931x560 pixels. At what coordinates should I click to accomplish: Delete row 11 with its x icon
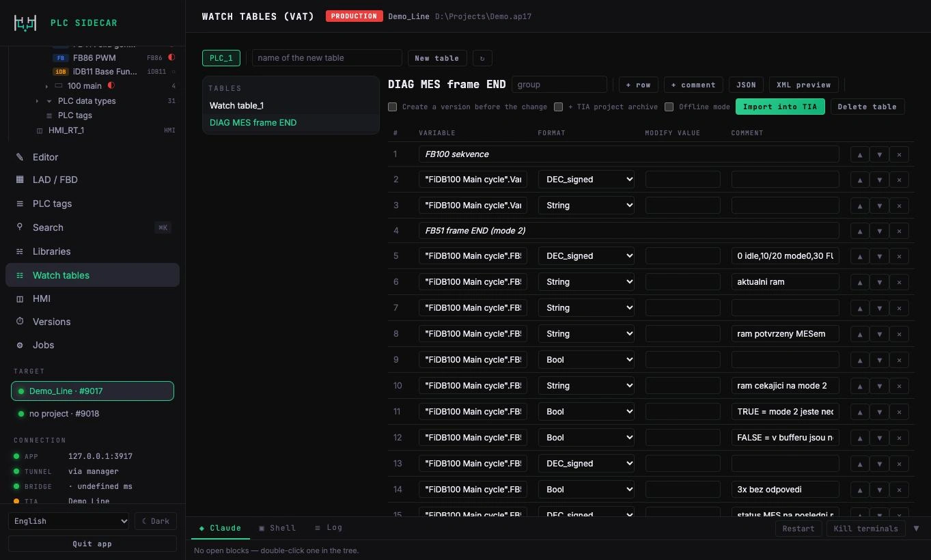(900, 412)
